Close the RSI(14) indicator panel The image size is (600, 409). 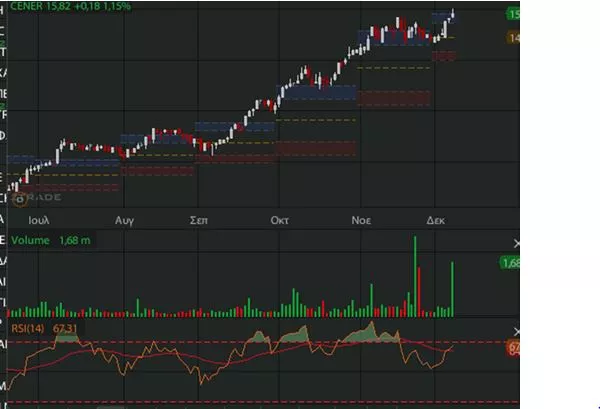point(516,329)
